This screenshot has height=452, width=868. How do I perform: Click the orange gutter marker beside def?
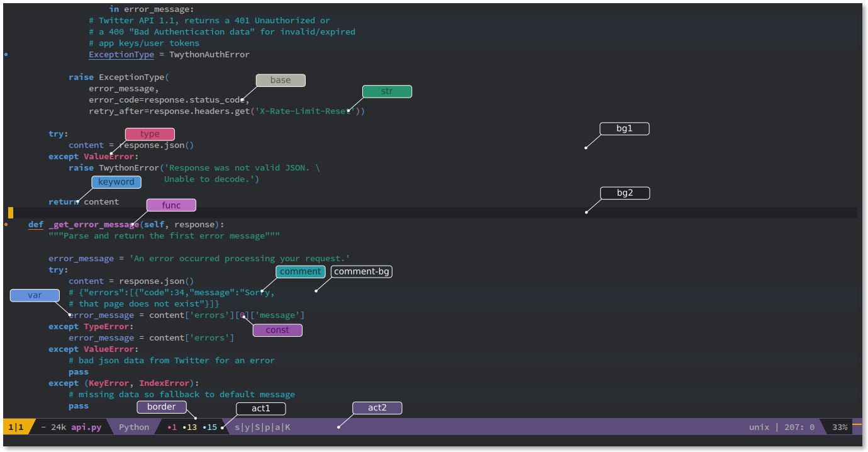(x=6, y=224)
